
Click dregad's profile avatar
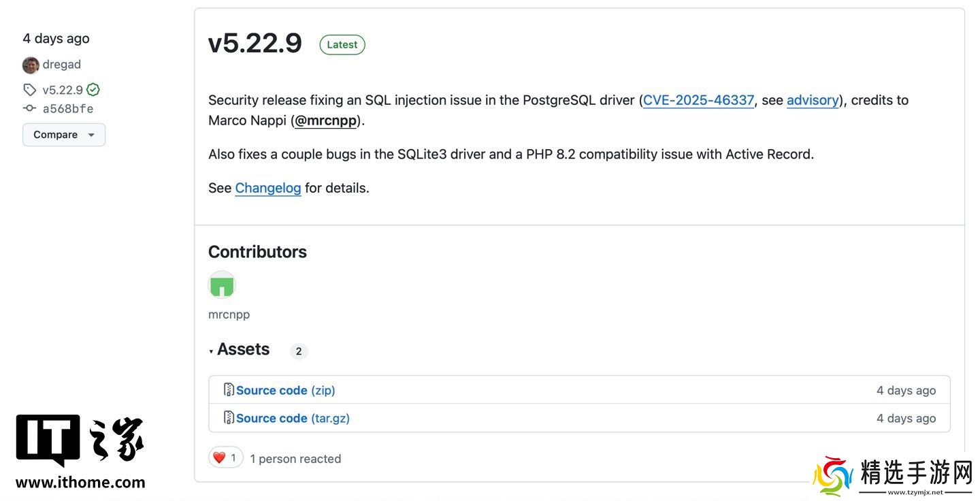31,65
